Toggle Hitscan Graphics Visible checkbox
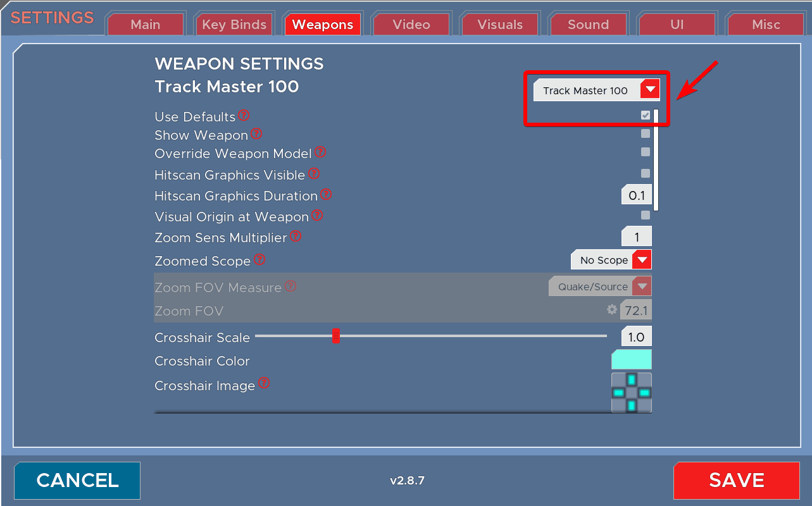The height and width of the screenshot is (506, 812). coord(645,173)
